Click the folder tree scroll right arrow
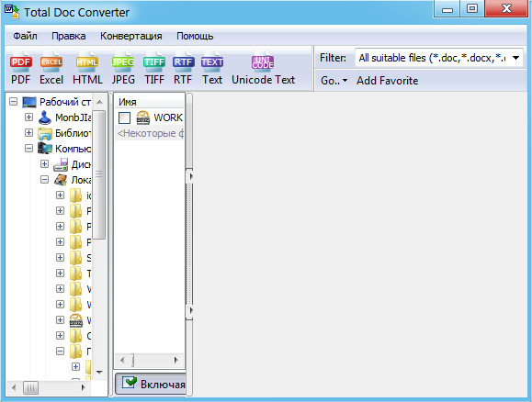 [x=83, y=387]
